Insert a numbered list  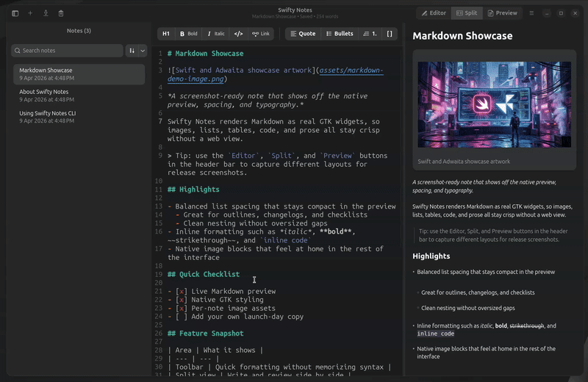coord(369,34)
